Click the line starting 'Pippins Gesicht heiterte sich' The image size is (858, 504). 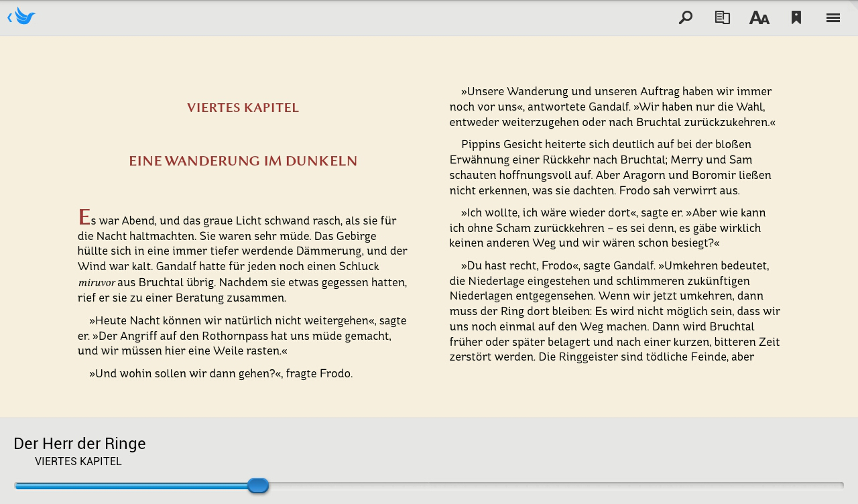pyautogui.click(x=606, y=145)
